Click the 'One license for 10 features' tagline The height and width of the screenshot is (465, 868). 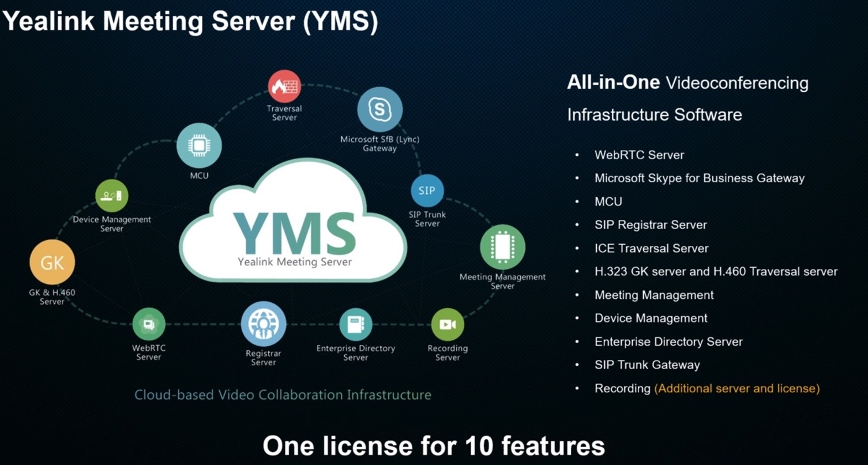(x=434, y=446)
